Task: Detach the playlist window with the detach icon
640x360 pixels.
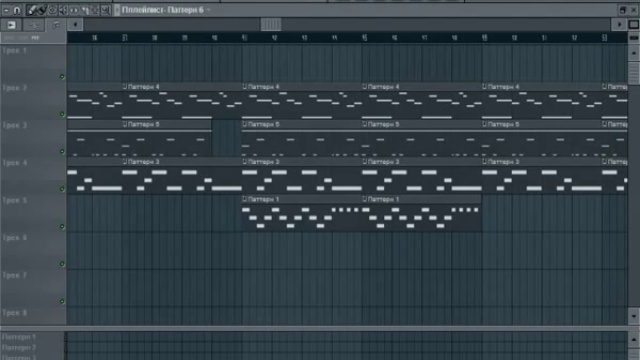Action: click(x=623, y=10)
